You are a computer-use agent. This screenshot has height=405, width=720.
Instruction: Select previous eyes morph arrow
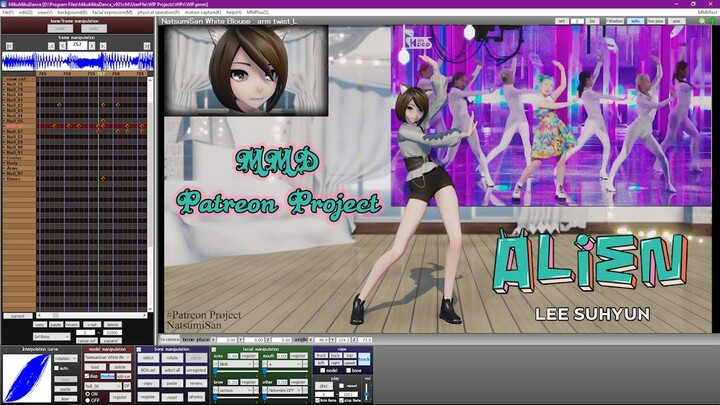[216, 364]
